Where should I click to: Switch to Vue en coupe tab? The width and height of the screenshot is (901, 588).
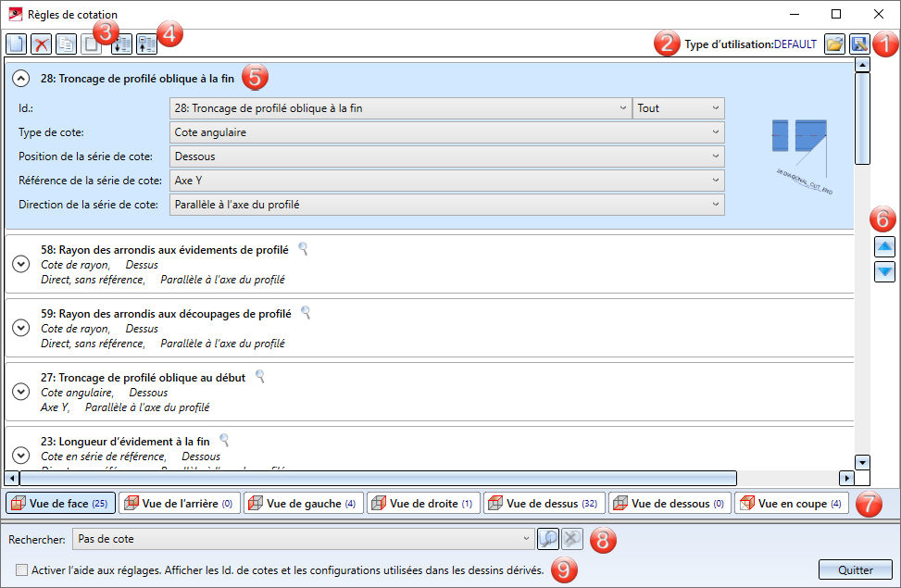pyautogui.click(x=791, y=503)
